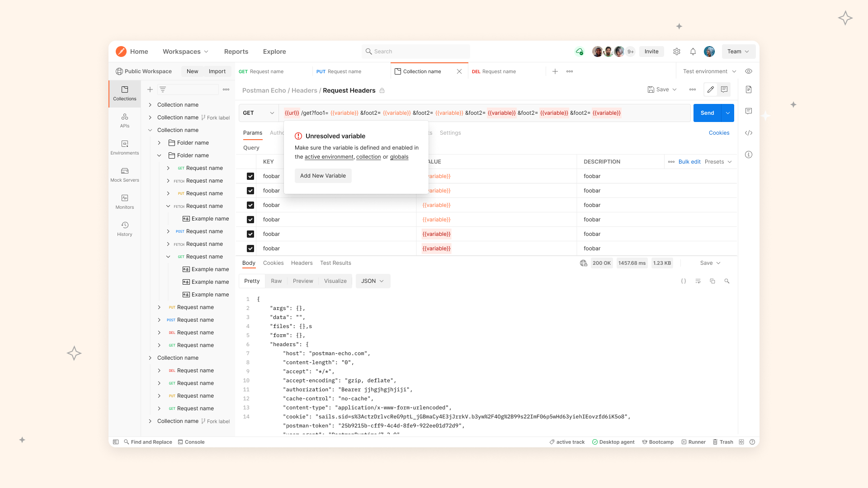The width and height of the screenshot is (868, 488).
Task: Switch to the response Cookies tab
Action: point(274,263)
